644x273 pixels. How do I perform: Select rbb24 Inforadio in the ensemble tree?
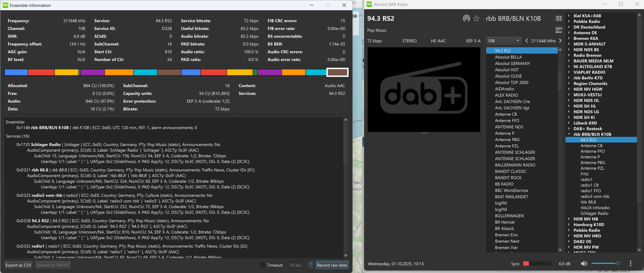tap(595, 208)
